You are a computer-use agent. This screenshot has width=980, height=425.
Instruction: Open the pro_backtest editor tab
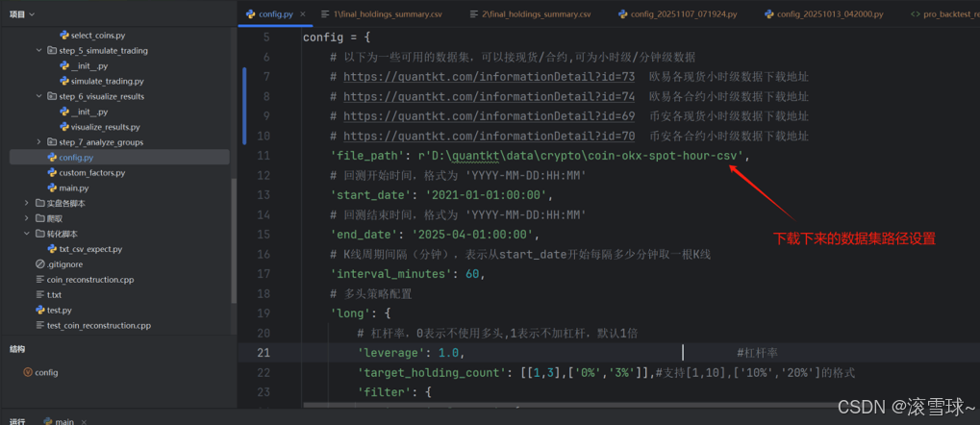point(945,13)
